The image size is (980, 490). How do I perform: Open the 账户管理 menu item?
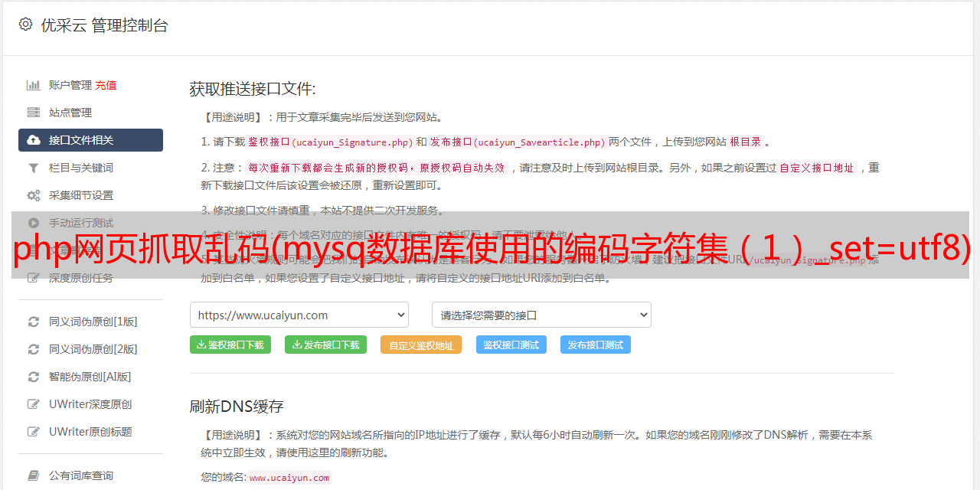coord(70,85)
